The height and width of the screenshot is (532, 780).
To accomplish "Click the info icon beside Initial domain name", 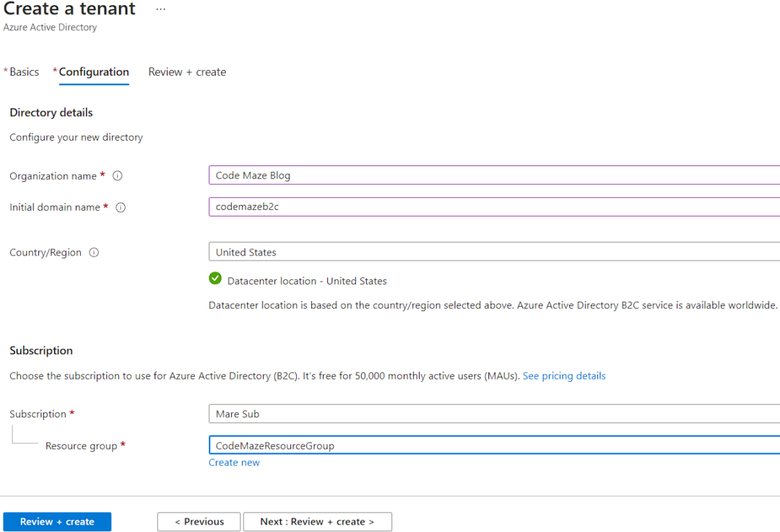I will (121, 207).
